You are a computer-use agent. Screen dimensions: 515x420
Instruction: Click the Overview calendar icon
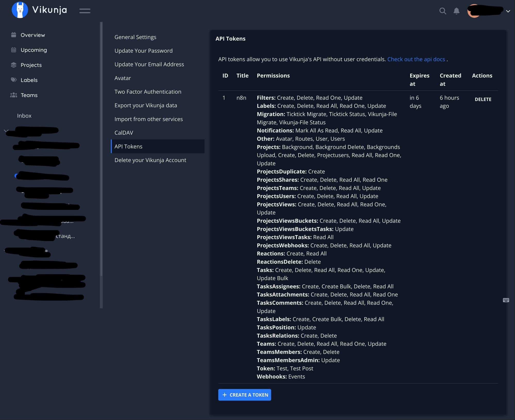coord(14,35)
